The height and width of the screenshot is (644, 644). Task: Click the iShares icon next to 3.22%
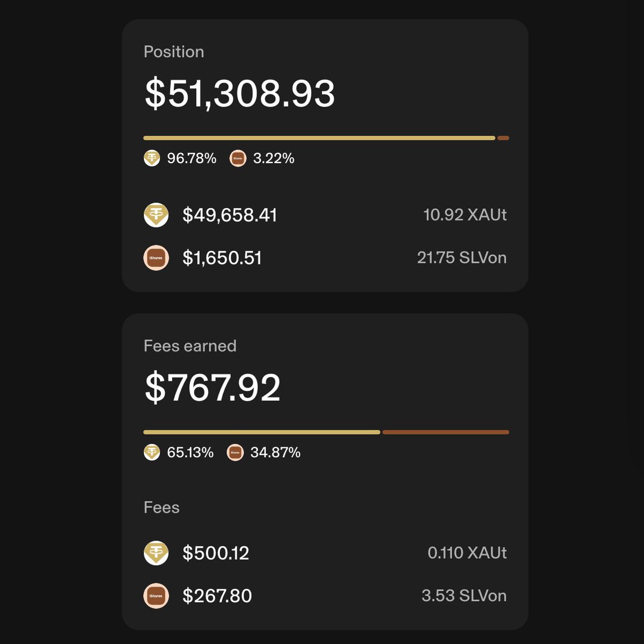click(238, 158)
